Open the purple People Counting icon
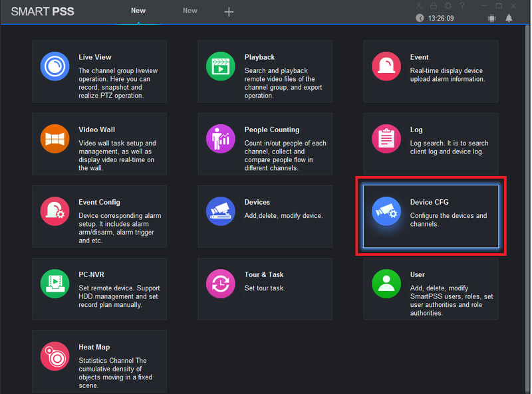Screen dimensions: 532x394 point(221,139)
